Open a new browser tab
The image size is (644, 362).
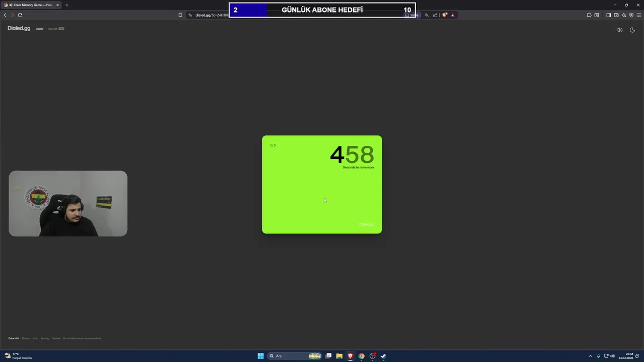66,5
